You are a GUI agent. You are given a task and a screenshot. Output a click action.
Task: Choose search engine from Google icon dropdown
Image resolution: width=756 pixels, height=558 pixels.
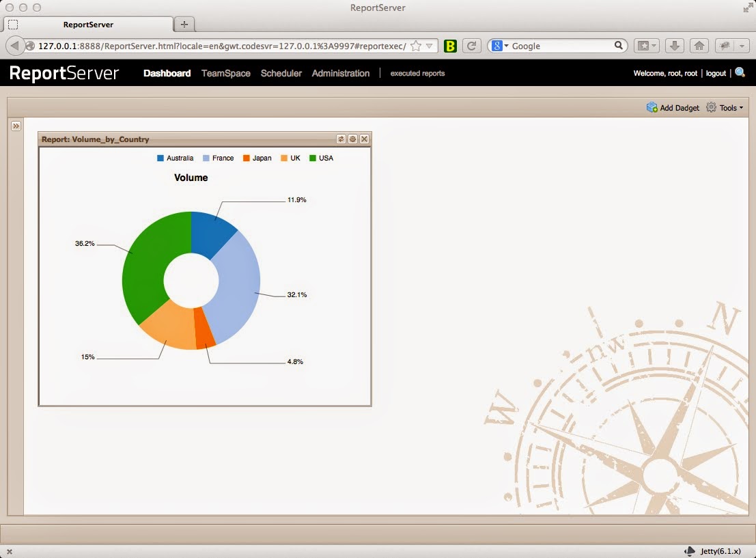point(500,46)
